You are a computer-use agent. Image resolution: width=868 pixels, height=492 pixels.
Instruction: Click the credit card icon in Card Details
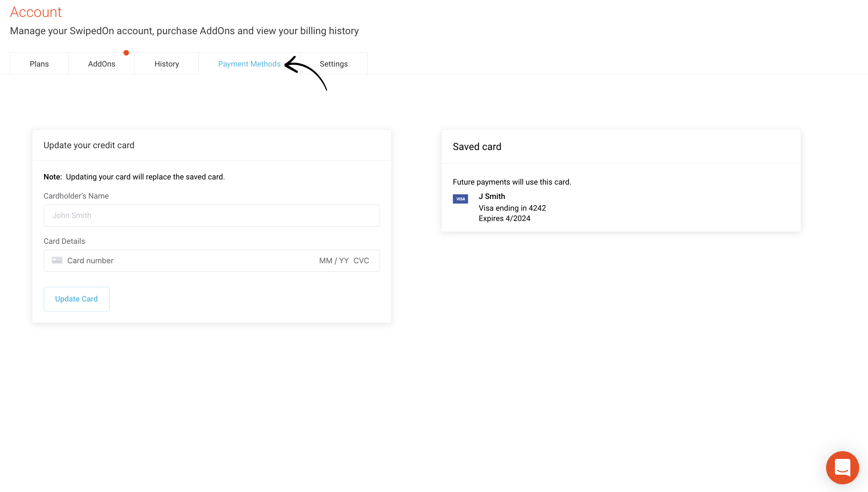pyautogui.click(x=57, y=260)
